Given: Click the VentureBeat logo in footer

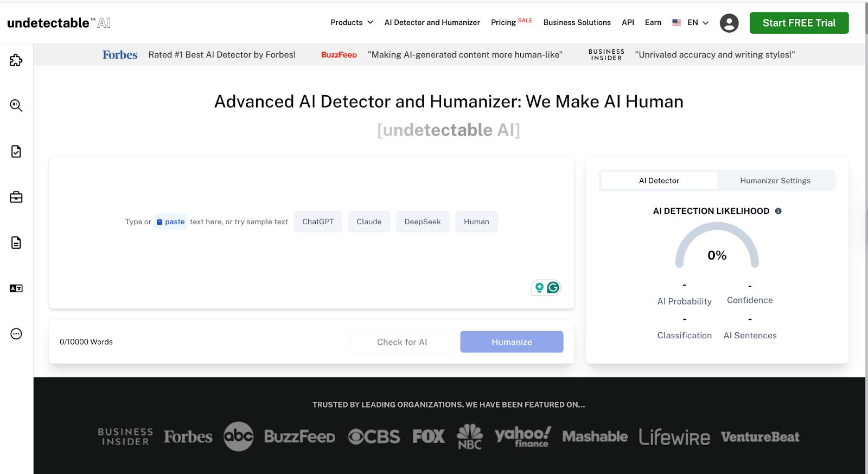Looking at the screenshot, I should point(760,437).
